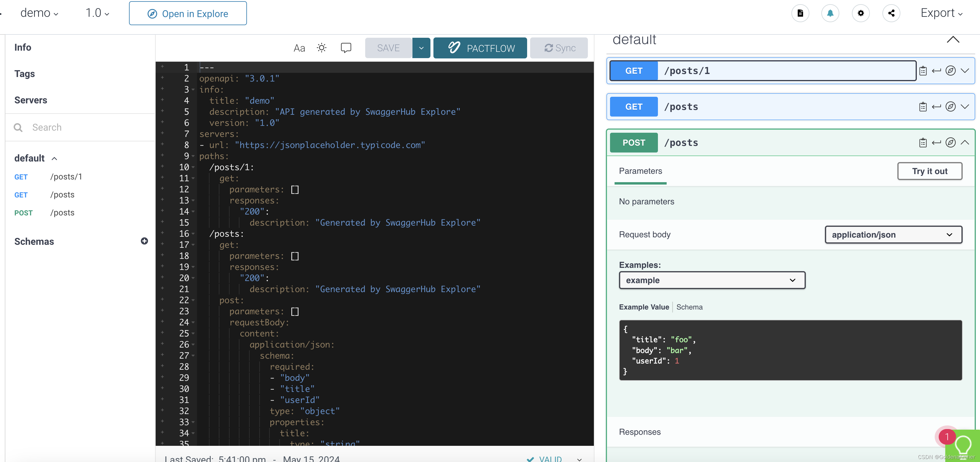Go to POST /posts in sidebar
The width and height of the screenshot is (980, 462).
(44, 212)
